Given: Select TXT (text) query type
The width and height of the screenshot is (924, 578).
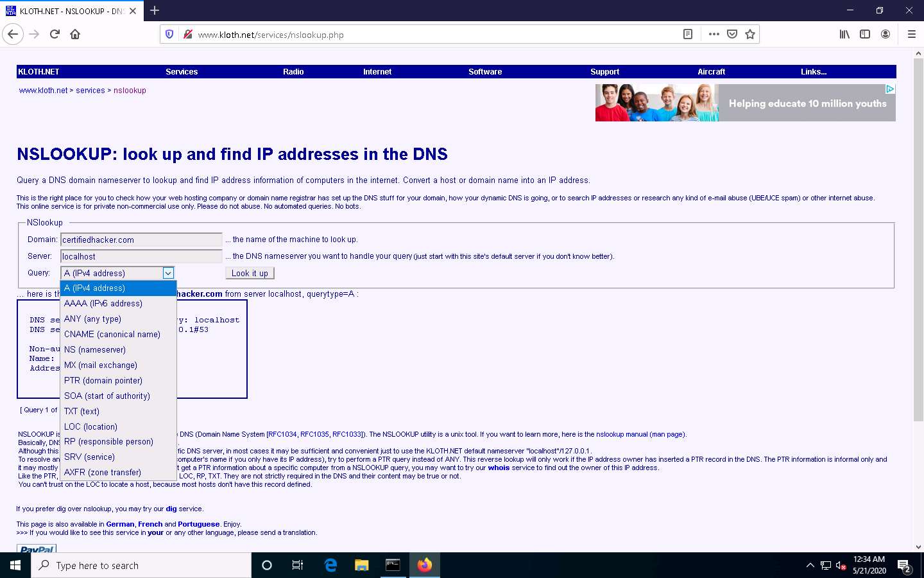Looking at the screenshot, I should click(x=118, y=412).
